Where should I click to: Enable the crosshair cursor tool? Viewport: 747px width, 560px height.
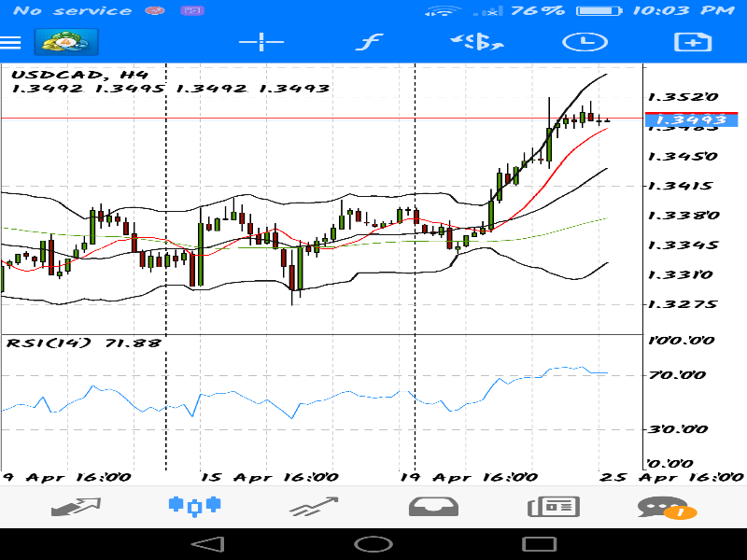tap(261, 43)
